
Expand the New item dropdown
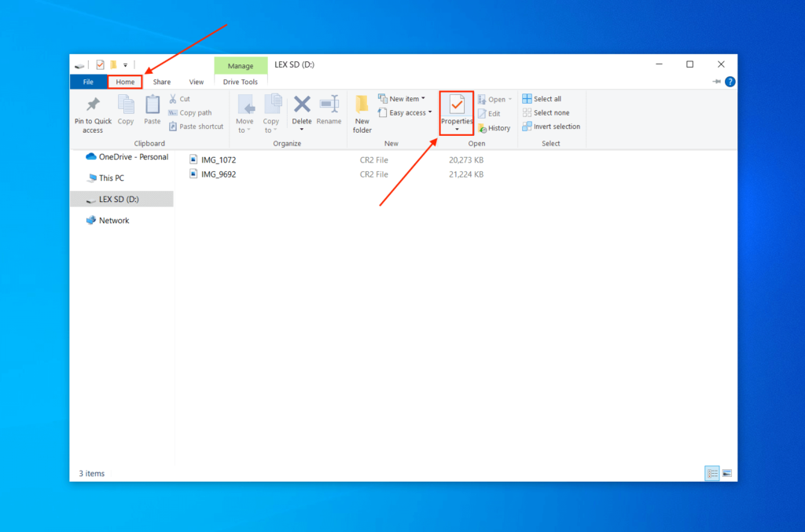(x=402, y=97)
